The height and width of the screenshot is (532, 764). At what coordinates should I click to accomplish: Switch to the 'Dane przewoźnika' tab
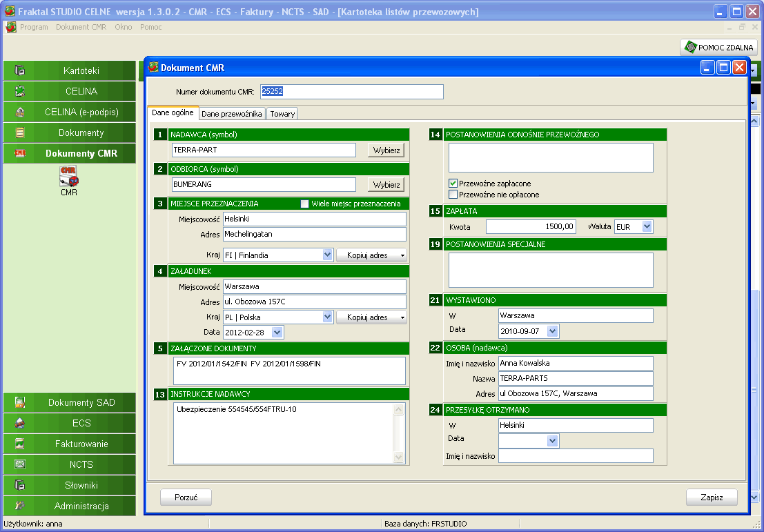232,114
